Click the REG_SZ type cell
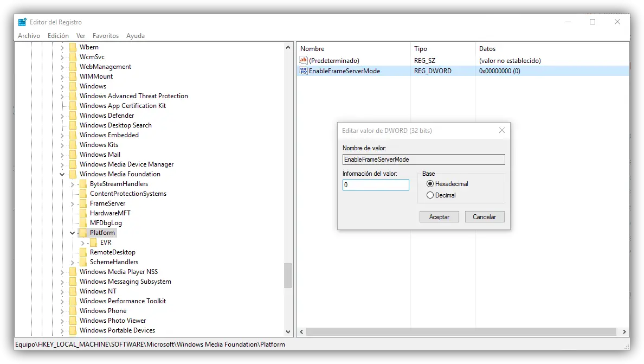Screen dimensions: 644x364 click(x=424, y=60)
